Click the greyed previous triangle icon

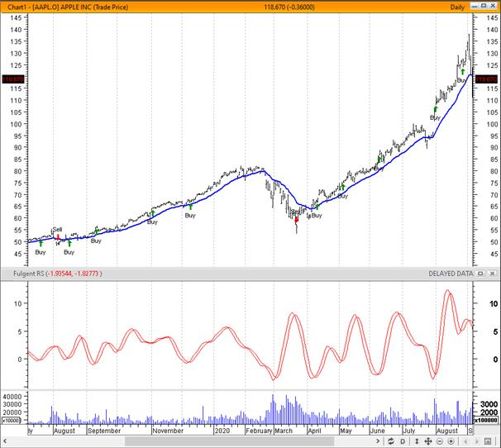click(x=465, y=441)
